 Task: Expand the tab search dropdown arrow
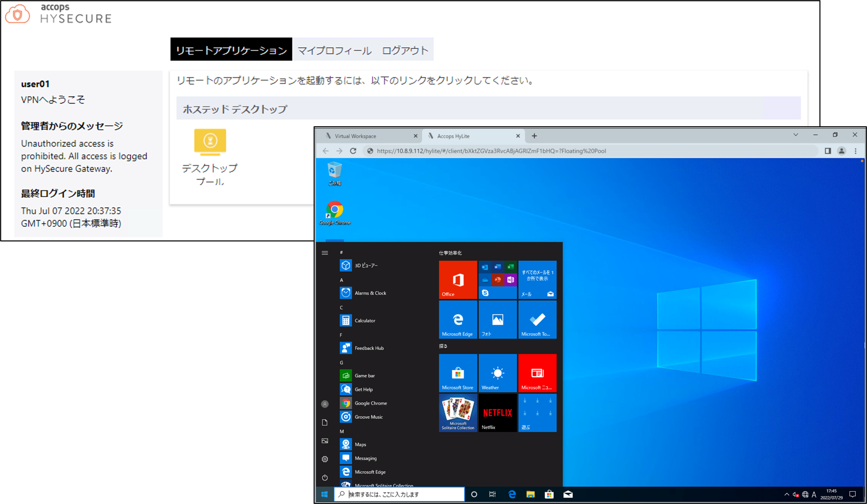[796, 135]
